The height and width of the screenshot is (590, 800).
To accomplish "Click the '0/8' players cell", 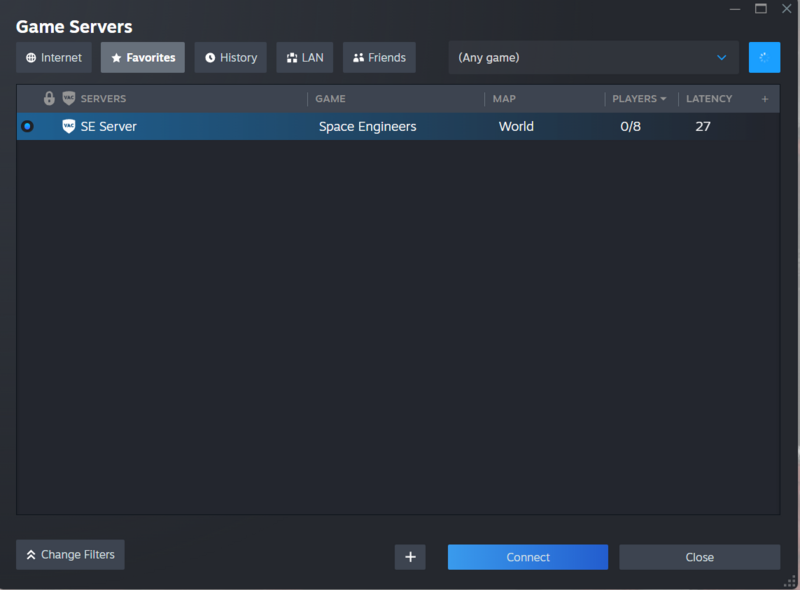I will [630, 127].
